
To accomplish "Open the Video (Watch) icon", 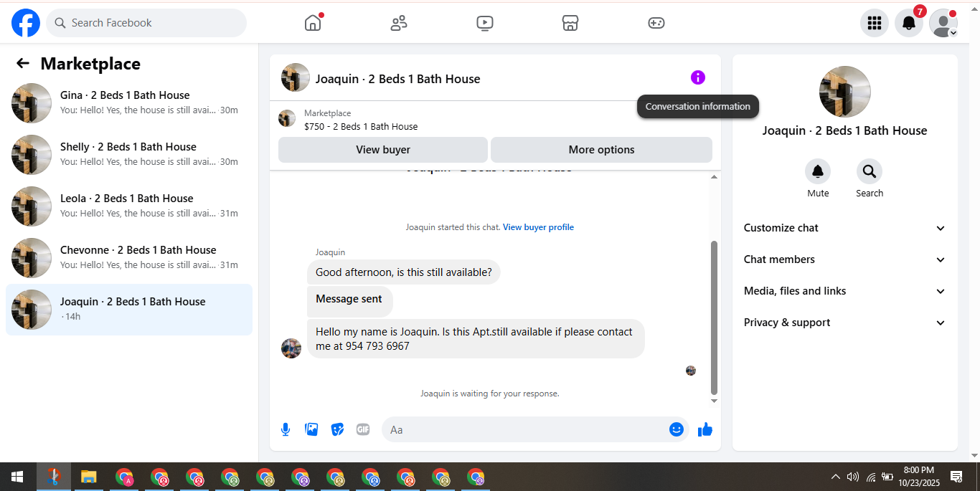I will [485, 23].
